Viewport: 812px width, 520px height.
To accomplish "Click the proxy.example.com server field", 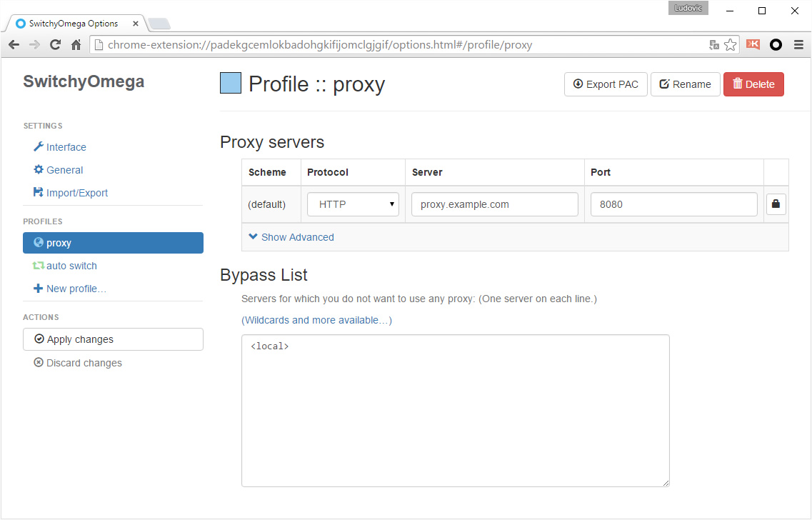I will (494, 204).
